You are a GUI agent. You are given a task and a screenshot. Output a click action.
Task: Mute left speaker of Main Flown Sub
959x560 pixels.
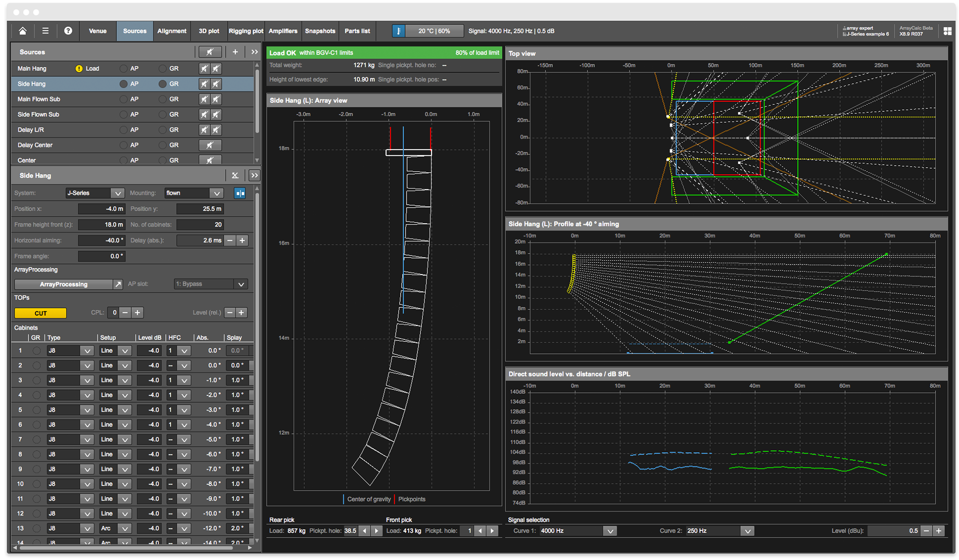(x=204, y=99)
